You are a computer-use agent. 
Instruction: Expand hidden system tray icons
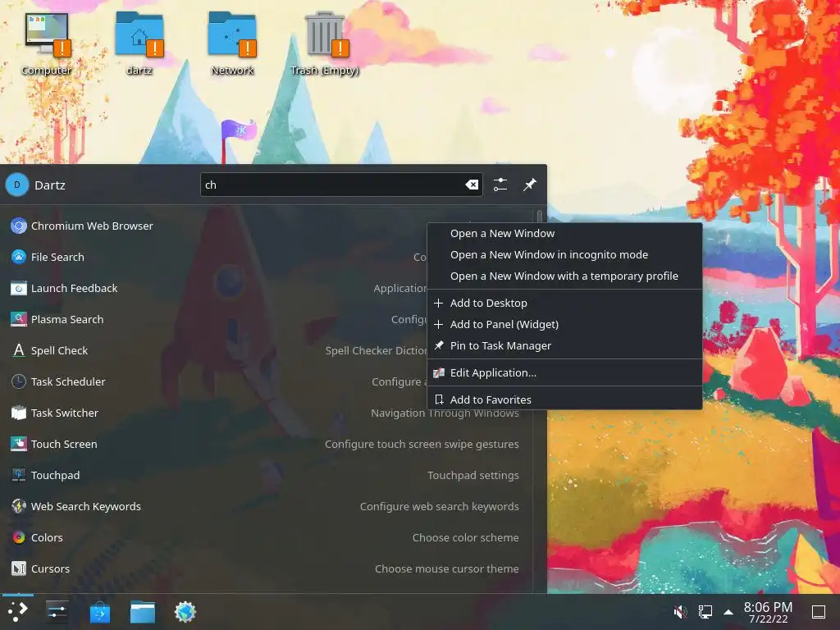click(728, 612)
